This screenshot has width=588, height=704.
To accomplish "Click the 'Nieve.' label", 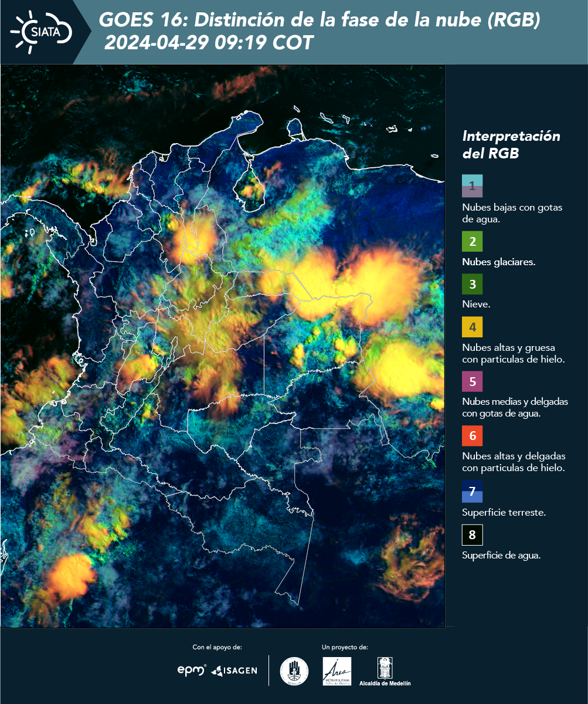I will point(476,305).
